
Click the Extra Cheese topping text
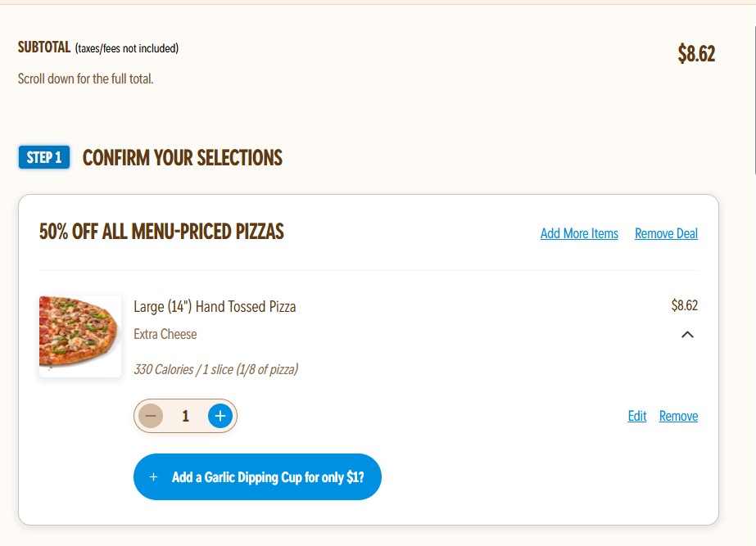[x=165, y=334]
